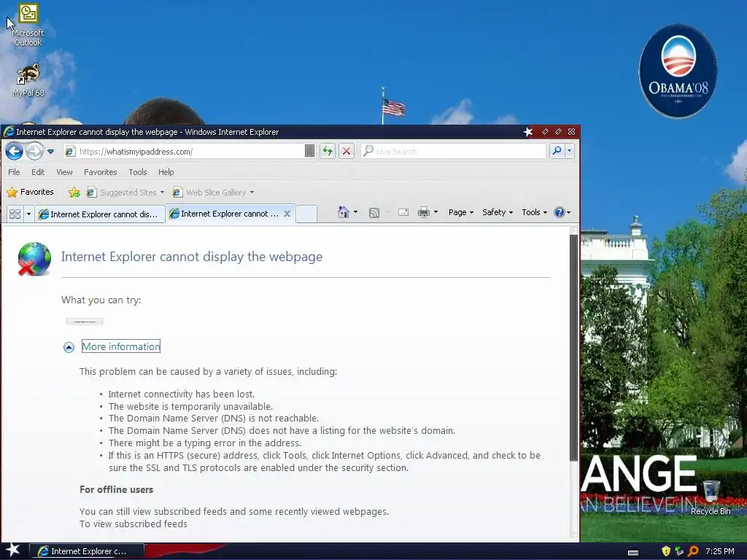Image resolution: width=747 pixels, height=560 pixels.
Task: Open the View menu
Action: click(x=64, y=172)
